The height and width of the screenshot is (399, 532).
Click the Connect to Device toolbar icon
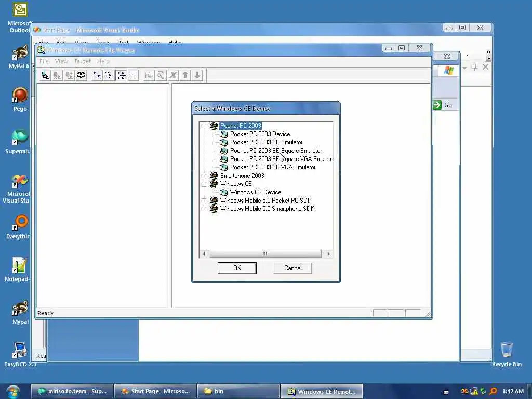click(45, 75)
